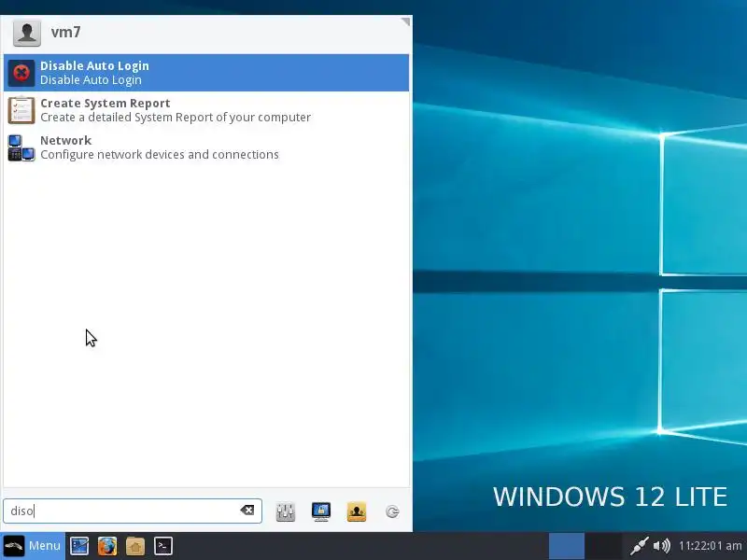This screenshot has width=747, height=560.
Task: Open All Settings mixer icon in menu
Action: 286,511
